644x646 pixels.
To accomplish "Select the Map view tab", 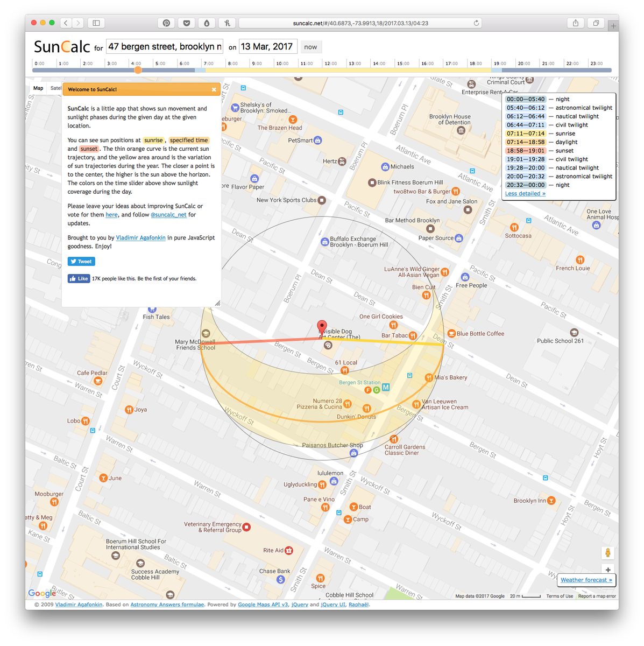I will 38,88.
